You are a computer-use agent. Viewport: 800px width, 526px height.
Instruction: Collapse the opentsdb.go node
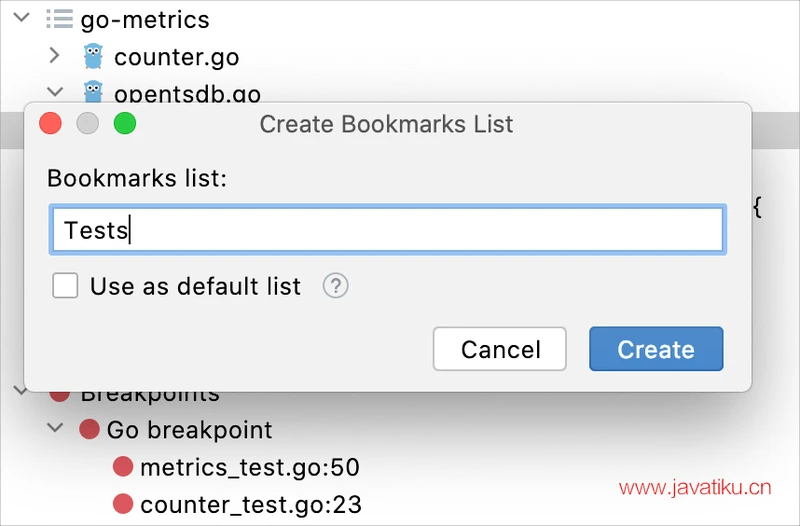pos(55,92)
